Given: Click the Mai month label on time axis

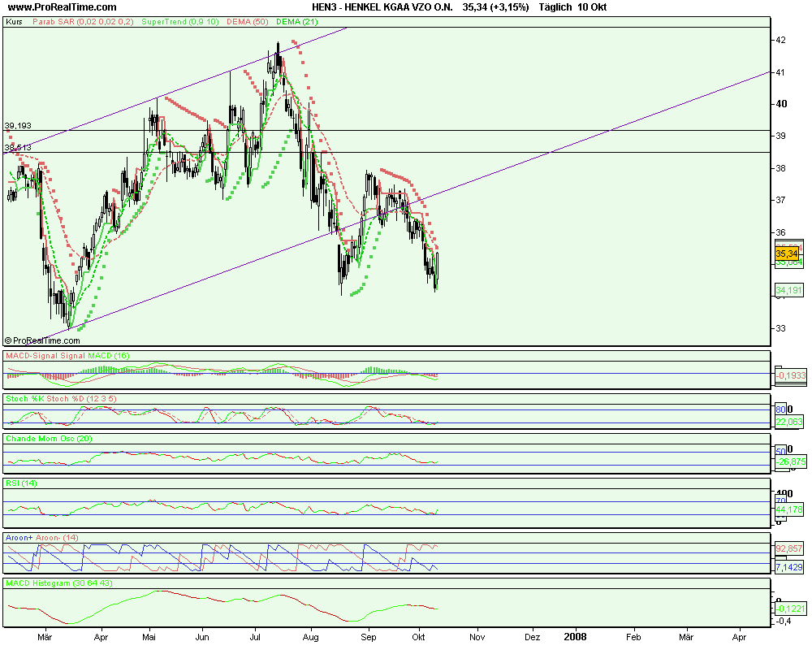Looking at the screenshot, I should 149,637.
